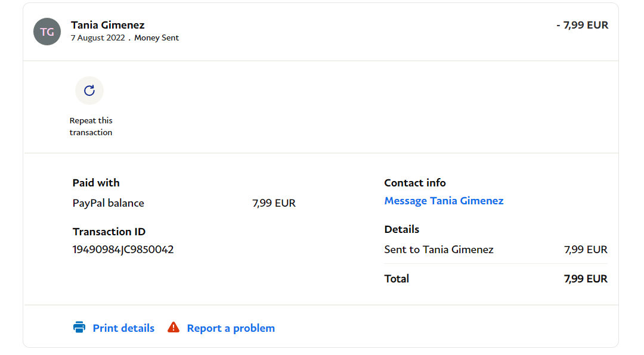The width and height of the screenshot is (644, 355).
Task: Click the Contact info heading
Action: (415, 183)
